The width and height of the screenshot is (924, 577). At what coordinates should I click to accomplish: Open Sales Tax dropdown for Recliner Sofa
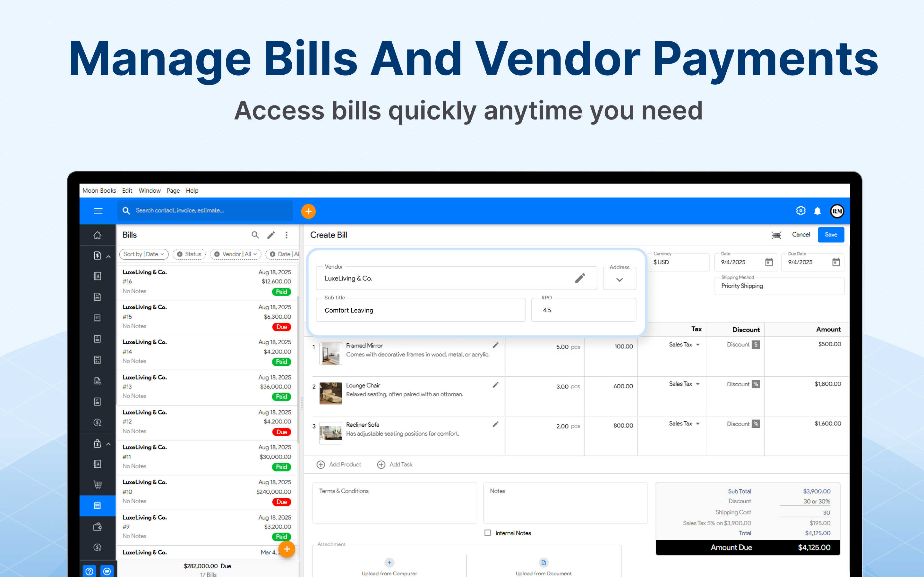(x=697, y=423)
